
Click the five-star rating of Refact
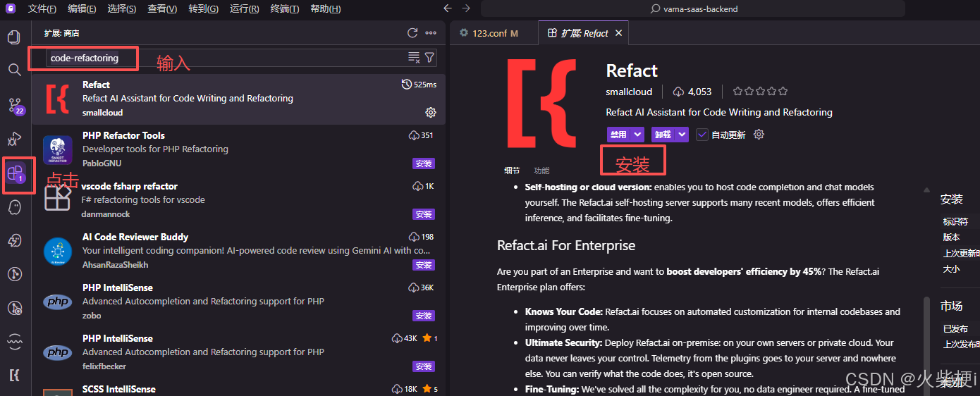tap(760, 92)
